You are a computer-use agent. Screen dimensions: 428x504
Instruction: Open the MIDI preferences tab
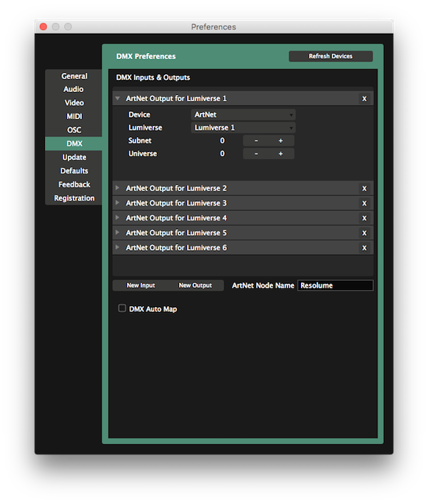pyautogui.click(x=73, y=116)
